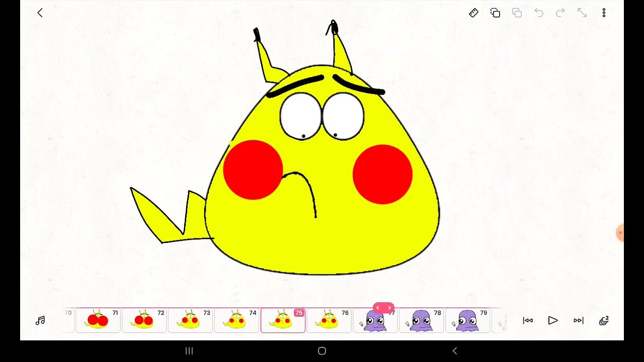Open the audio track music icon
Image resolution: width=644 pixels, height=362 pixels.
coord(40,321)
